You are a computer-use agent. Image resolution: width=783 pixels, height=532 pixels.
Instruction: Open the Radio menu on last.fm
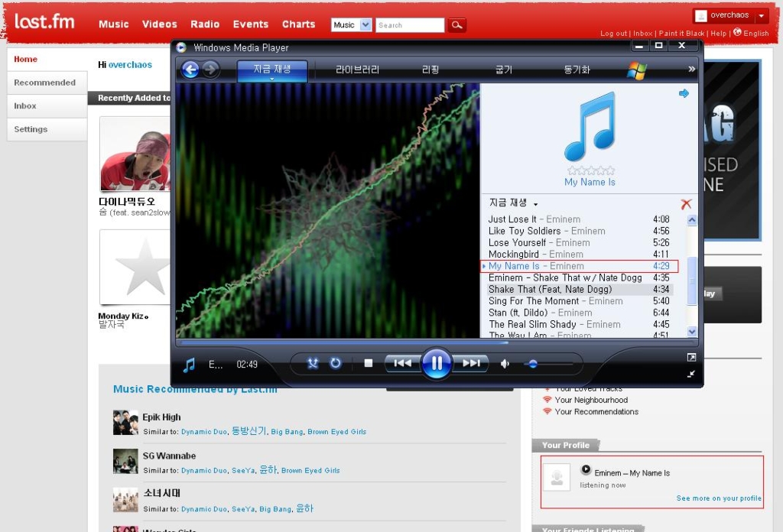coord(205,24)
